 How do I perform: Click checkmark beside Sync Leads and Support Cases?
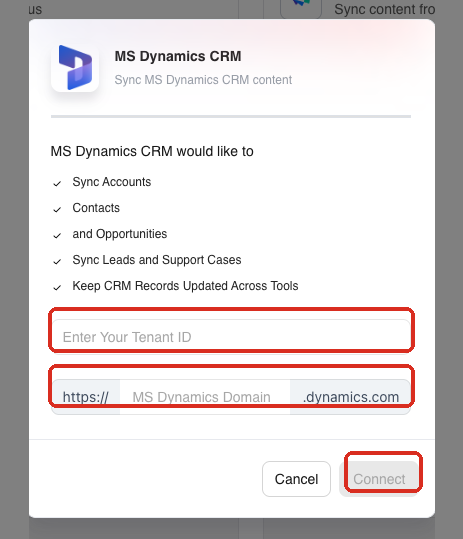point(57,262)
